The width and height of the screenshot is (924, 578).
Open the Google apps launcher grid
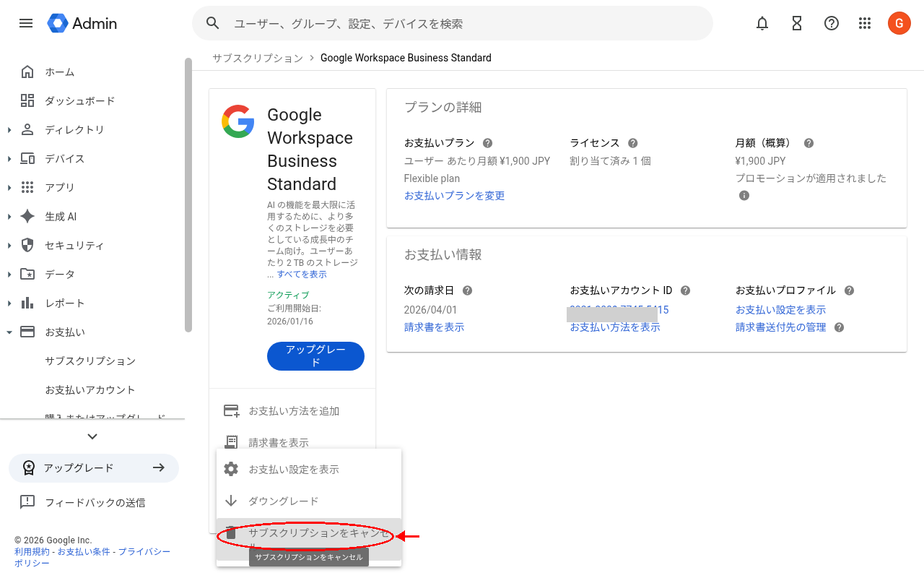tap(865, 23)
